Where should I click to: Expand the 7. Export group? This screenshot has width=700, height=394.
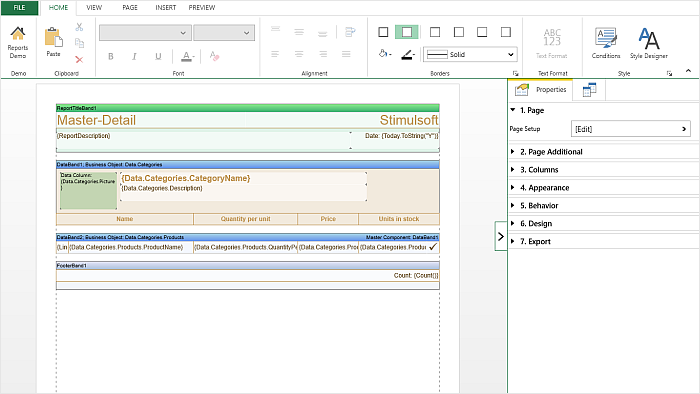pyautogui.click(x=513, y=241)
